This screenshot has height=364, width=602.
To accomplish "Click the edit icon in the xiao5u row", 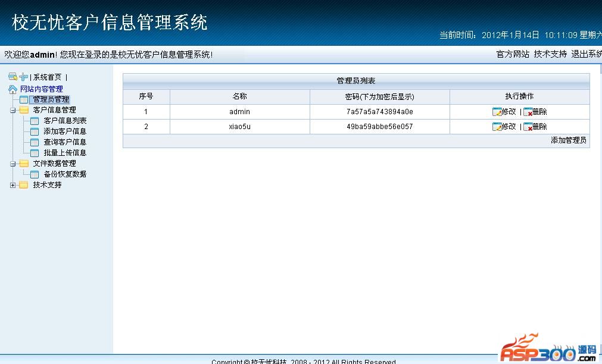I will click(497, 127).
